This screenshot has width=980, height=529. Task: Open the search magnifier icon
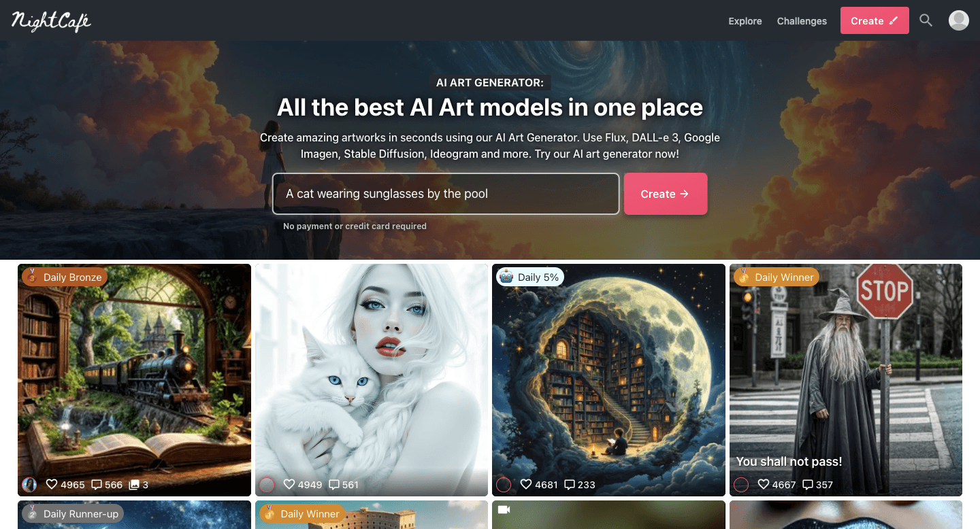pyautogui.click(x=926, y=20)
